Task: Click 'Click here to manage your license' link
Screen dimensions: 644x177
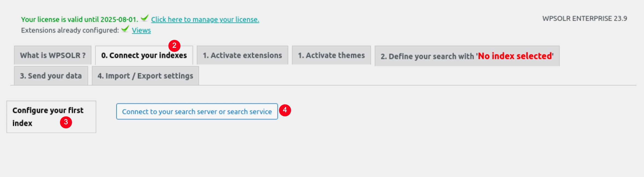Action: tap(205, 19)
